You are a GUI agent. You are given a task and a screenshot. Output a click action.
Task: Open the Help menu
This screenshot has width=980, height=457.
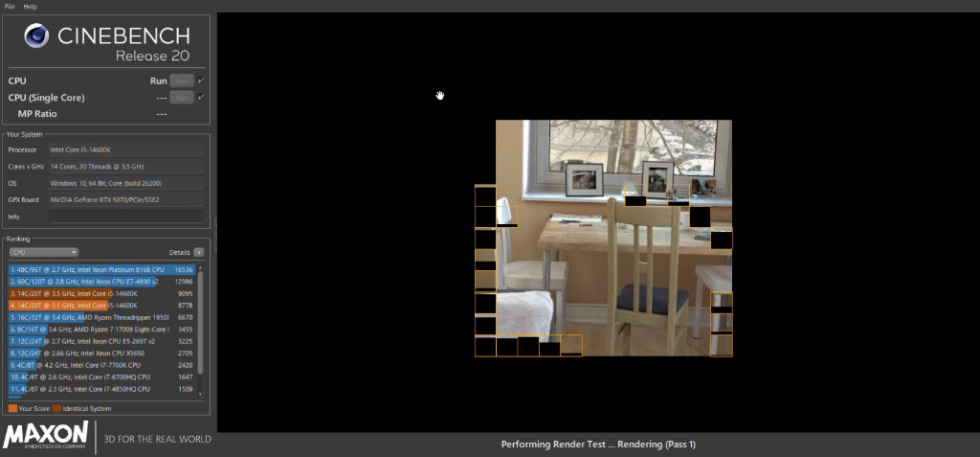(30, 7)
